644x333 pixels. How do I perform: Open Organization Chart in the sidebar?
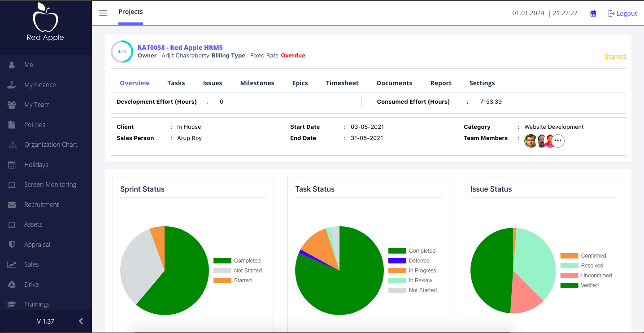coord(51,145)
